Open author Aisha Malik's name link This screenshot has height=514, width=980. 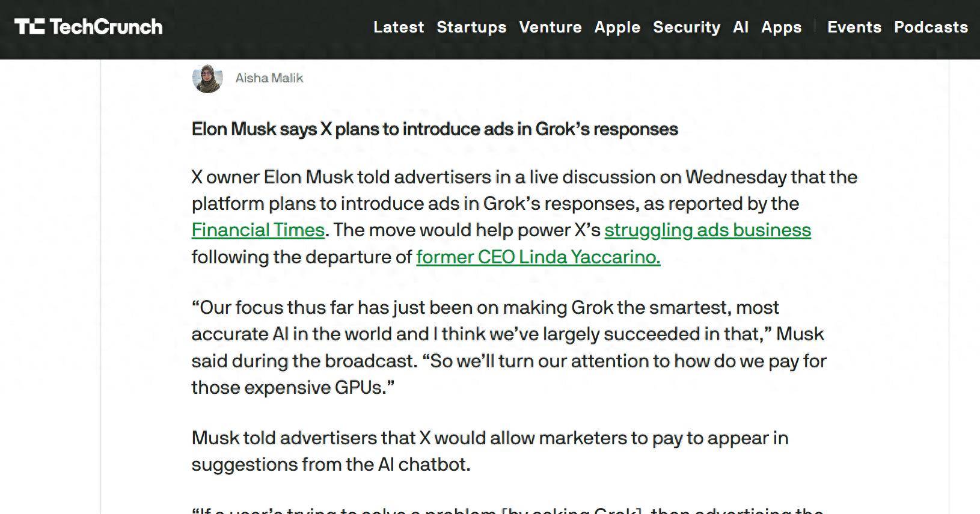(269, 78)
